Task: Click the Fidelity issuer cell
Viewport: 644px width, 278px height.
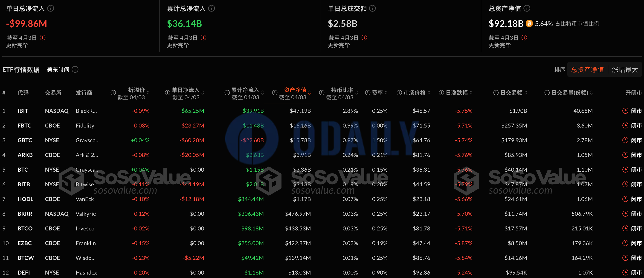Action: [x=85, y=125]
